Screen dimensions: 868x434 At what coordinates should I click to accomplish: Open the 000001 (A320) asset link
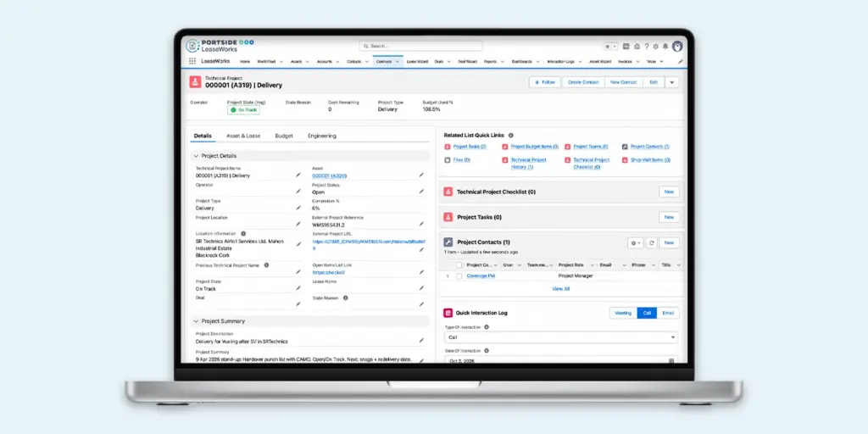coord(330,175)
